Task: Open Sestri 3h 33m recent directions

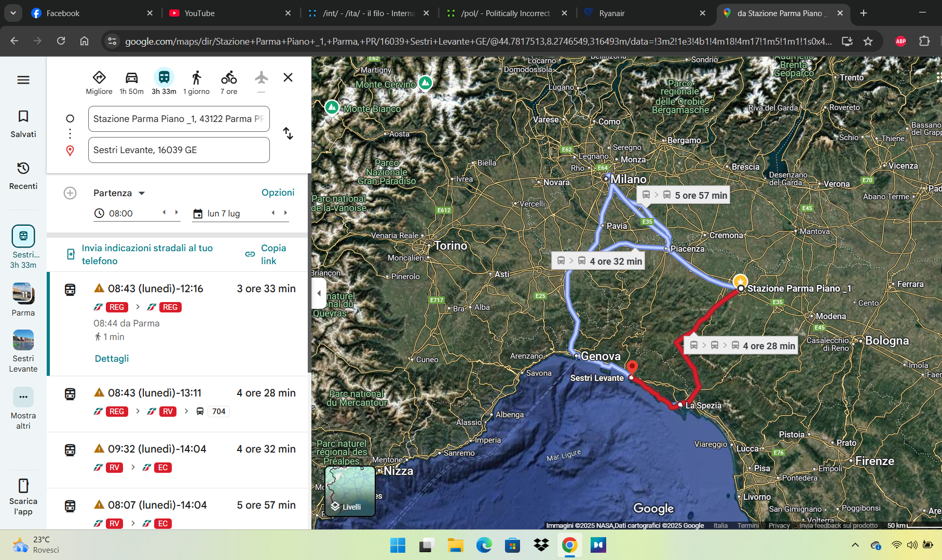Action: tap(23, 247)
